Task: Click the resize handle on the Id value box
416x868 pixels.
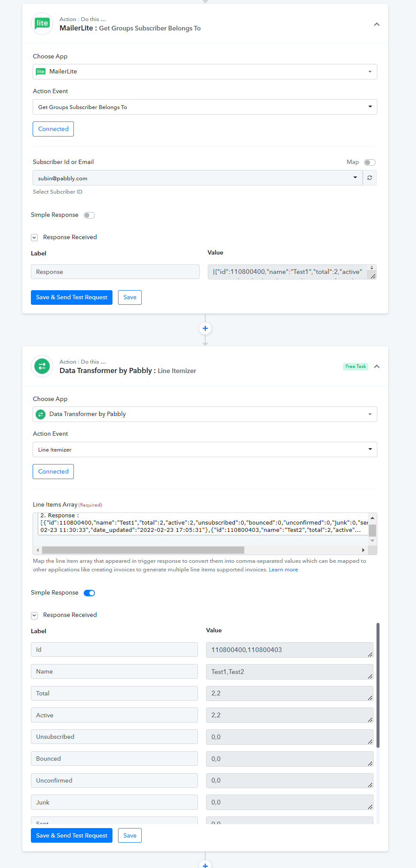Action: 370,654
